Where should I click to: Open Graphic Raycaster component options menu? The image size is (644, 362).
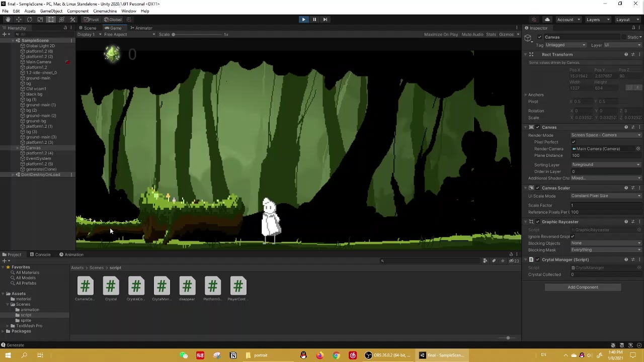[639, 222]
